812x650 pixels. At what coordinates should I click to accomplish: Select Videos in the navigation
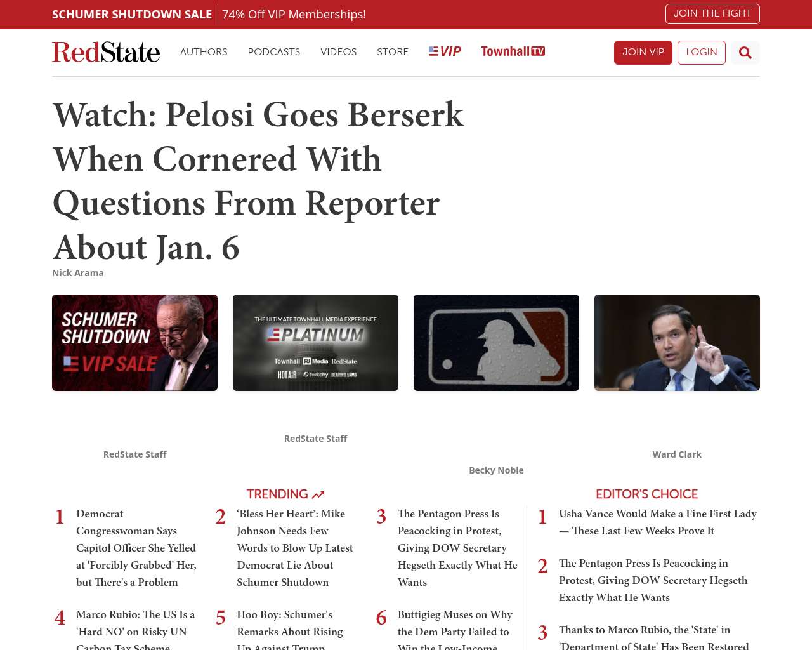339,52
